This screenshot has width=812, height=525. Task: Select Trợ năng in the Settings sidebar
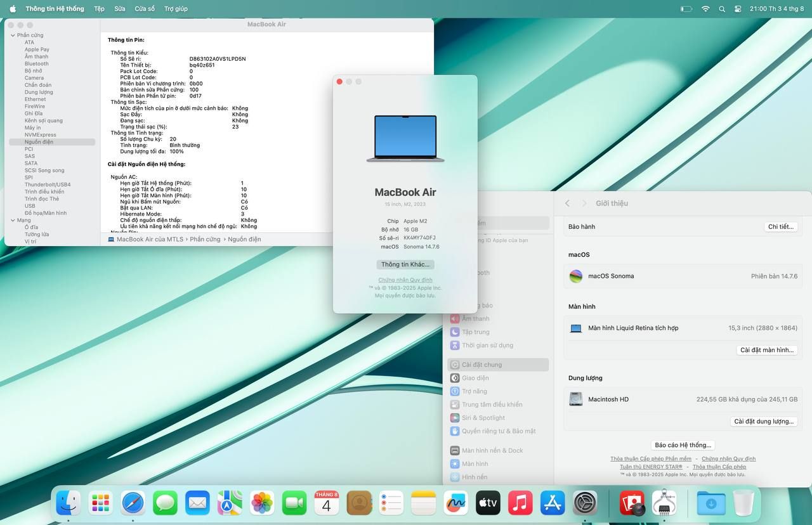pos(498,391)
